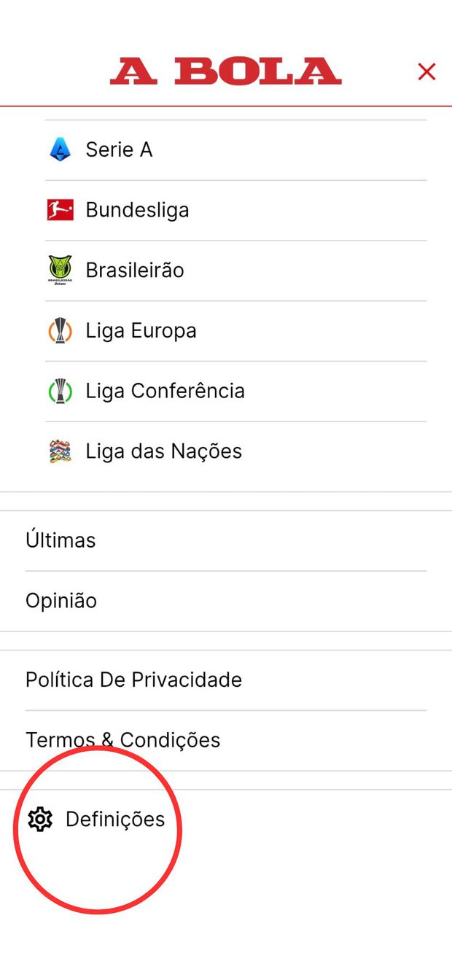Open the Últimas news section
The width and height of the screenshot is (452, 980).
tap(61, 540)
